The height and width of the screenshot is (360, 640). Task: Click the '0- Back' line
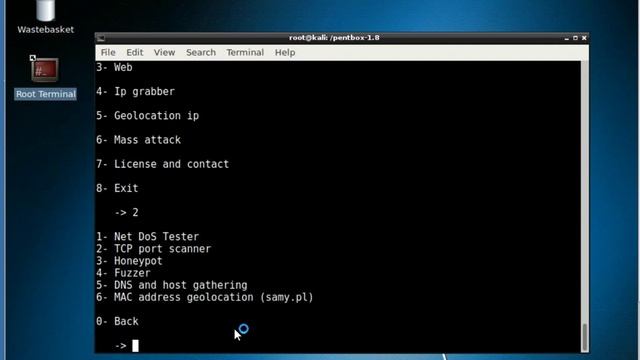tap(117, 322)
